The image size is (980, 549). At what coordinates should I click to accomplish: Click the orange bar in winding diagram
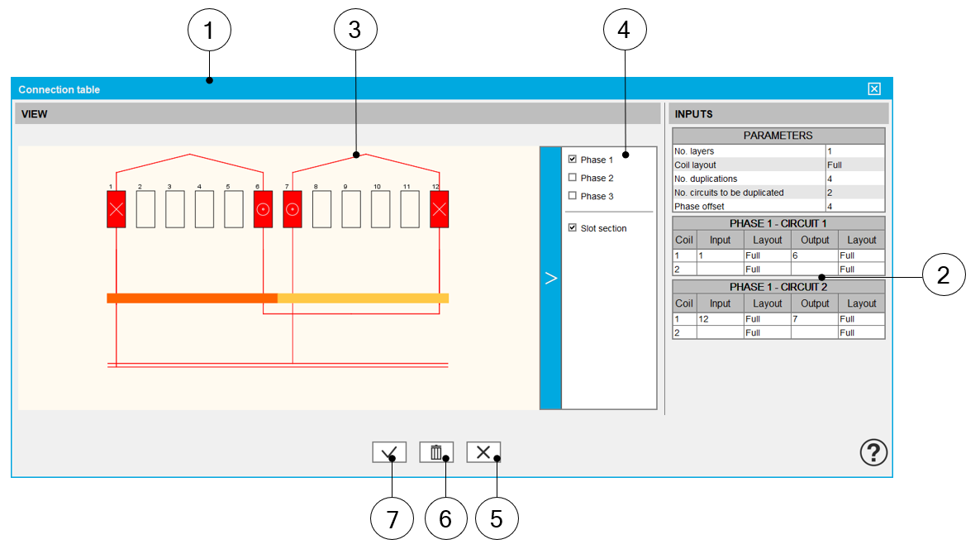coord(192,298)
